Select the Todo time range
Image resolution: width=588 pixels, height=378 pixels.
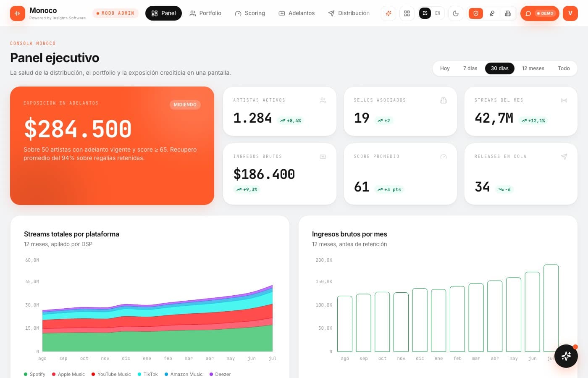pyautogui.click(x=564, y=68)
